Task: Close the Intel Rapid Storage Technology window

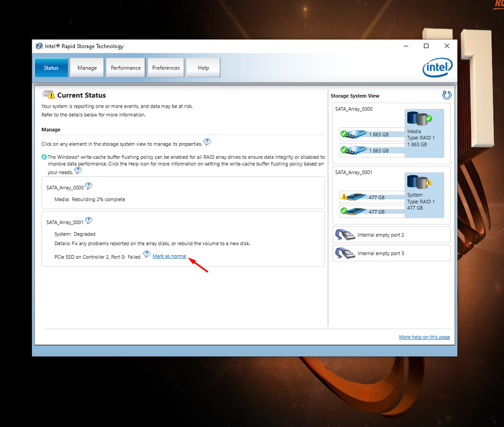Action: (x=447, y=46)
